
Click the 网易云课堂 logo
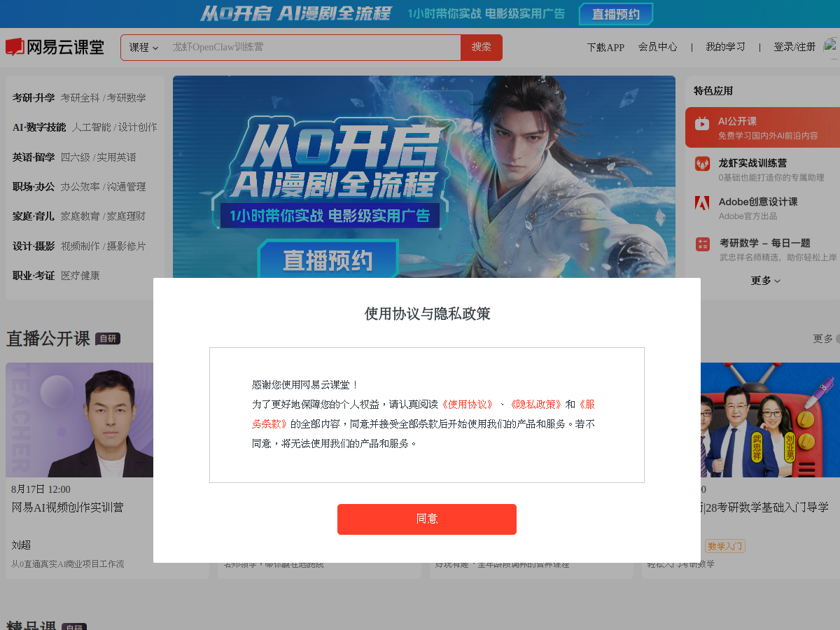click(55, 47)
